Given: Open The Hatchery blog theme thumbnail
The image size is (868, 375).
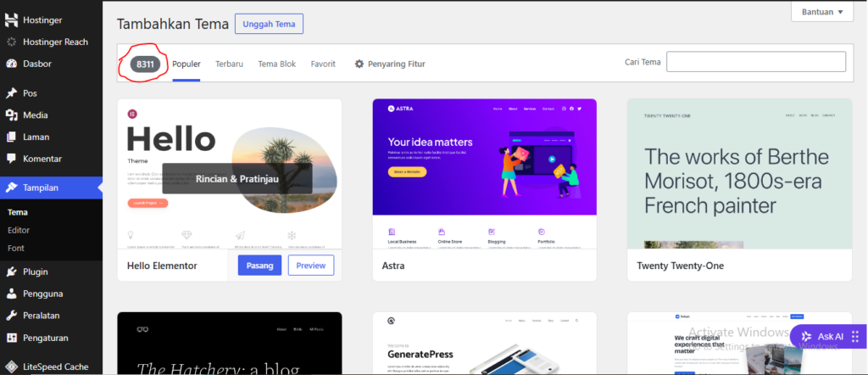Looking at the screenshot, I should 229,343.
